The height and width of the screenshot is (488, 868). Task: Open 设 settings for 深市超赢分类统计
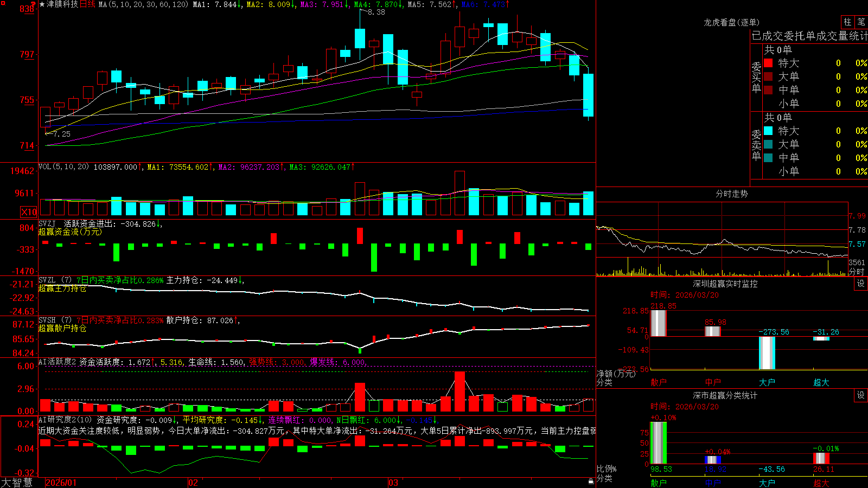(861, 395)
